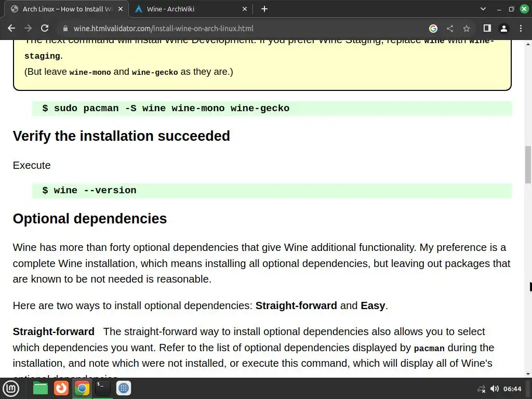This screenshot has height=399, width=532.
Task: Click the browser forward arrow
Action: (x=28, y=29)
